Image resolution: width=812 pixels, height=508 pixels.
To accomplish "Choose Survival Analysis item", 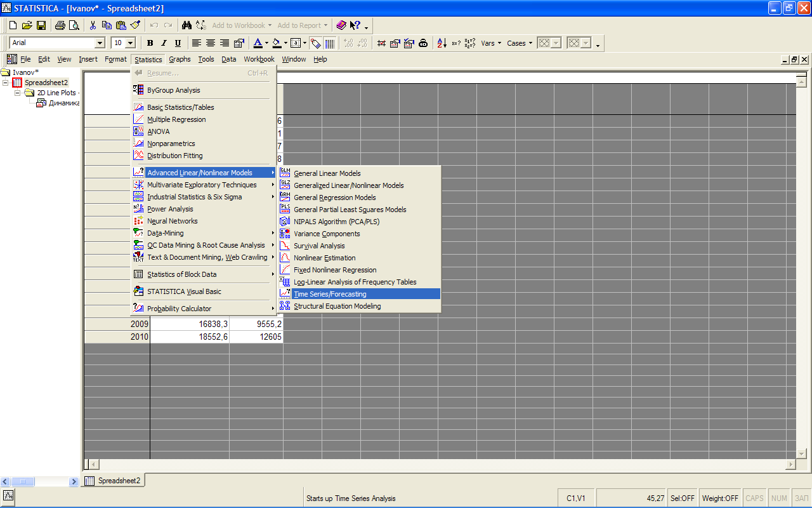I will click(x=359, y=246).
